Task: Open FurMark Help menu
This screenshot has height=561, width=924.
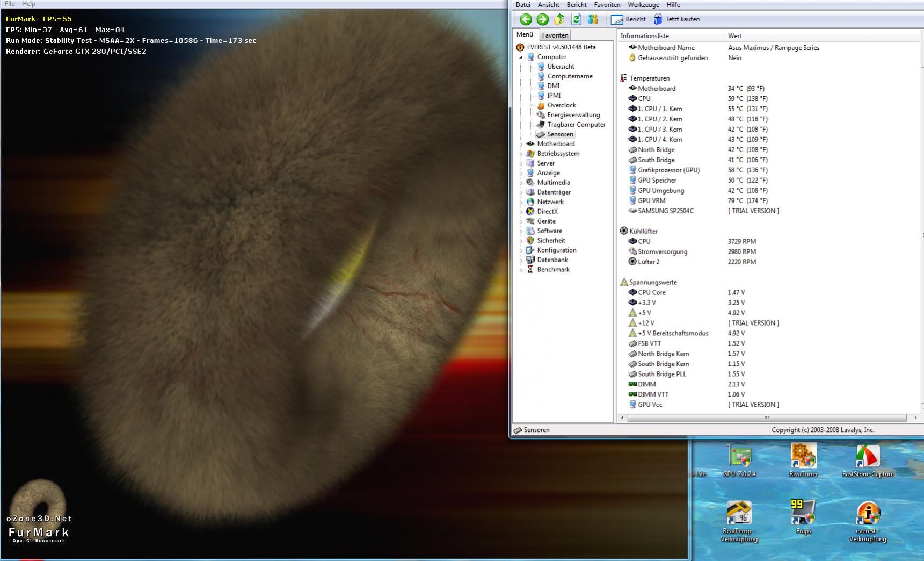Action: point(28,4)
